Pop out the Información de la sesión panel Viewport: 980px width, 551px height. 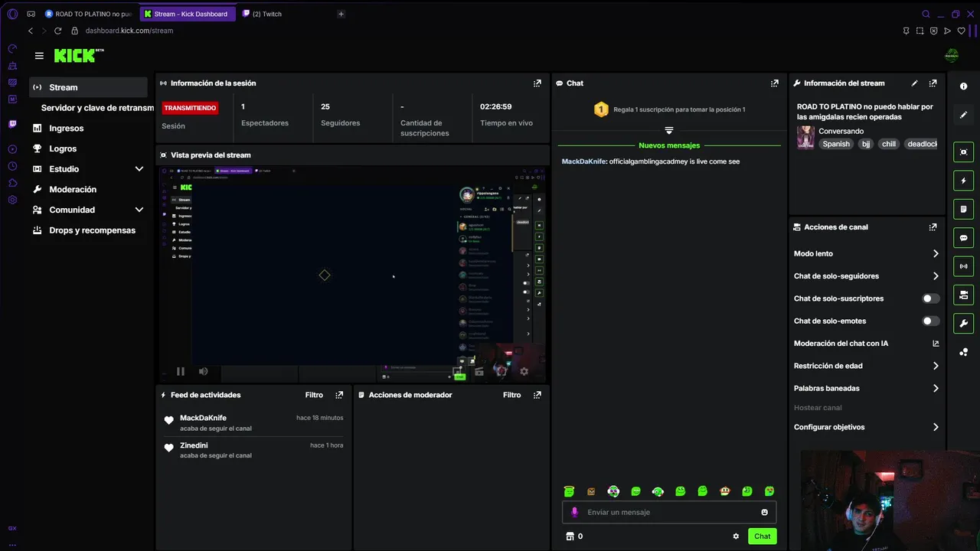point(537,83)
